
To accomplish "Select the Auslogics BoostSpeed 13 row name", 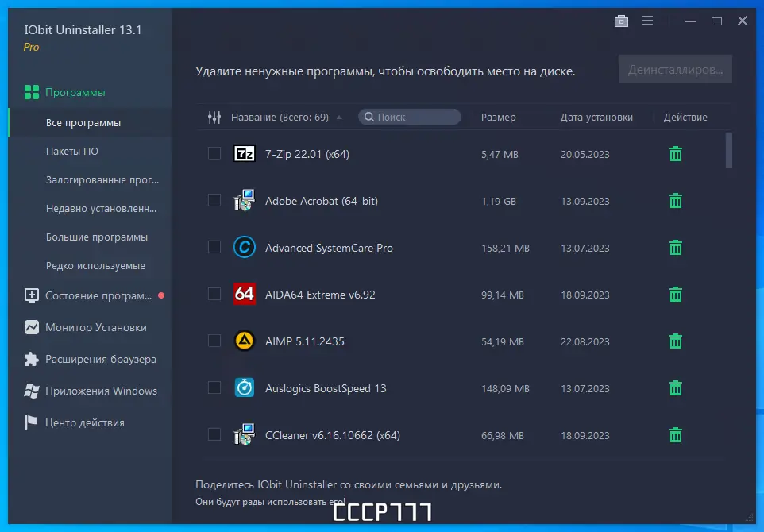I will point(326,388).
